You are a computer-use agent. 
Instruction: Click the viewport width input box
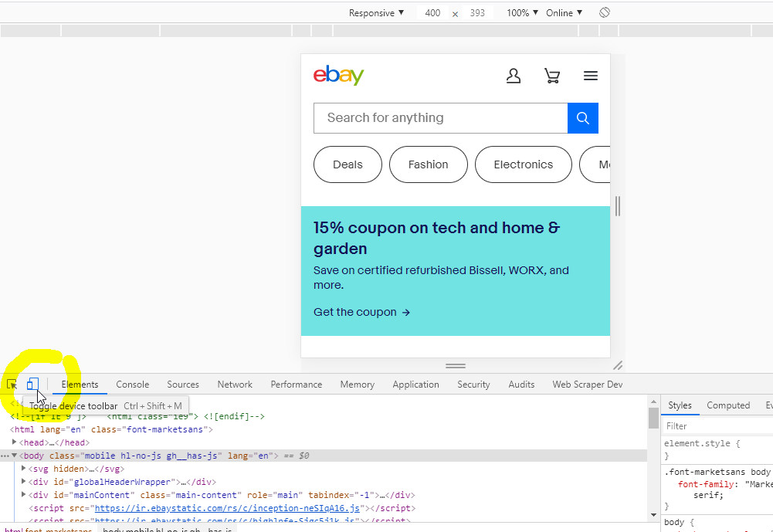(432, 13)
